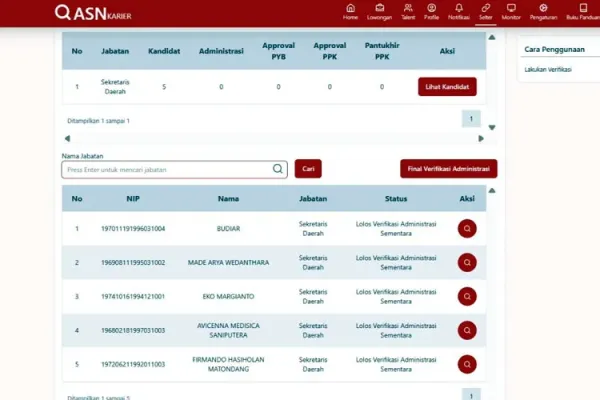Click page 1 of jabatan table pagination
The image size is (600, 400).
pyautogui.click(x=471, y=119)
